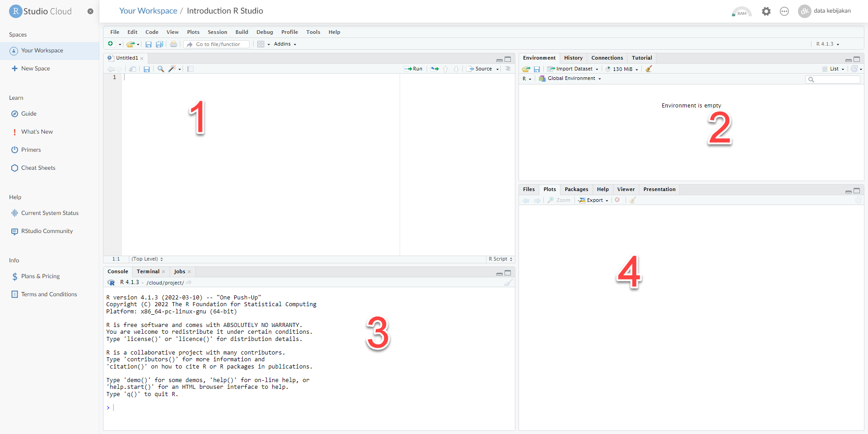Open the Cheat Sheets link
Viewport: 868px width, 434px height.
tap(38, 168)
